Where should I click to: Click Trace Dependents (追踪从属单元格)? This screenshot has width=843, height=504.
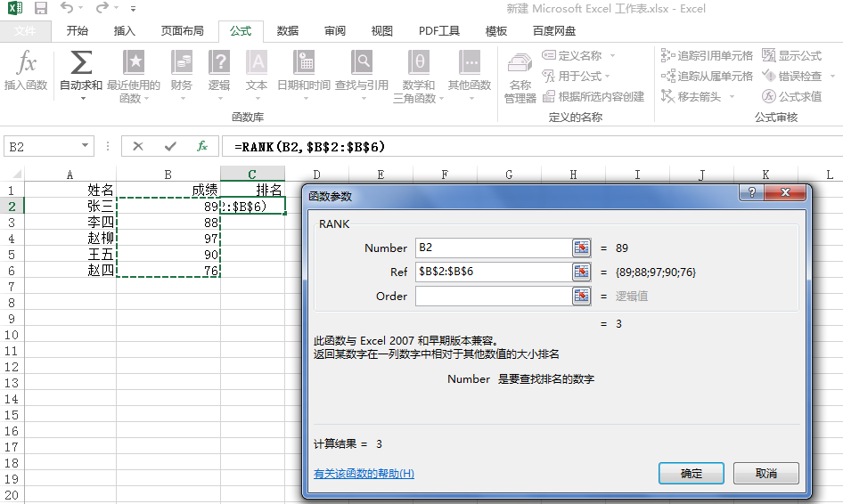click(x=707, y=76)
